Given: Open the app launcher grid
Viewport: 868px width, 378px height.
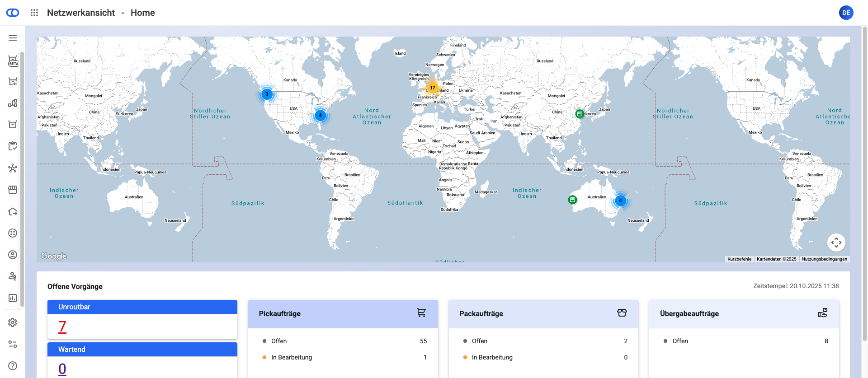Looking at the screenshot, I should [34, 13].
